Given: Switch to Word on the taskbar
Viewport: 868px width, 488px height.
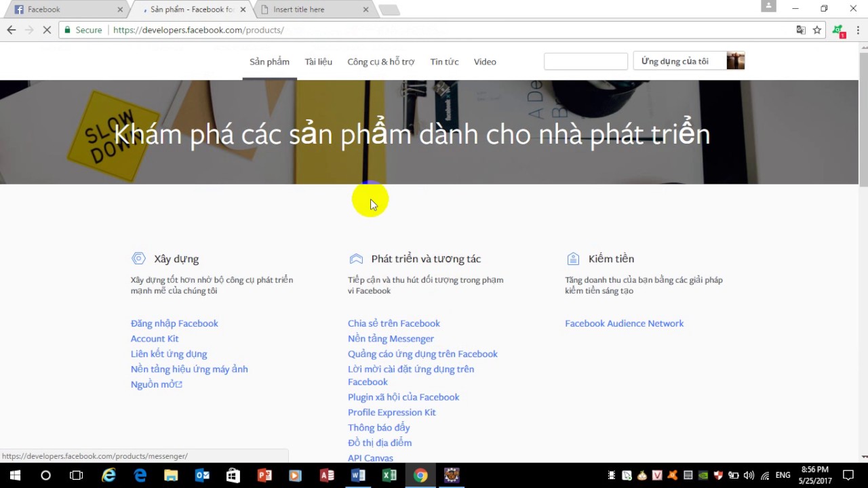Looking at the screenshot, I should click(358, 475).
